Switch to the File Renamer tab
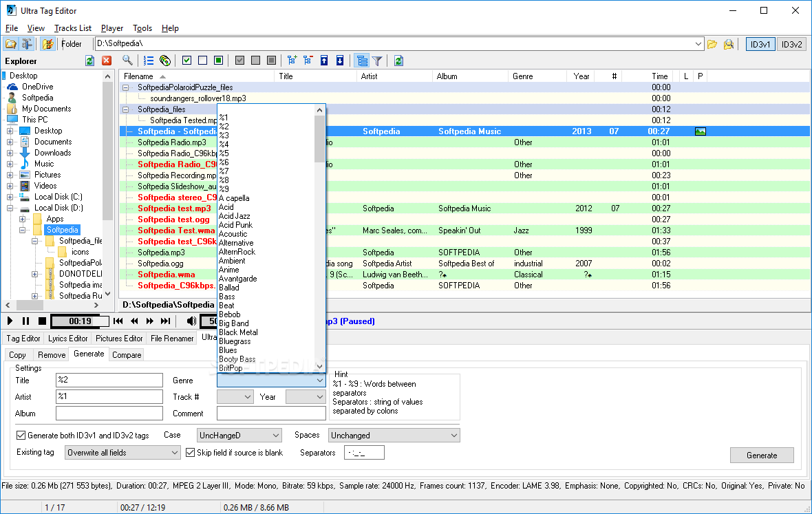 tap(172, 339)
